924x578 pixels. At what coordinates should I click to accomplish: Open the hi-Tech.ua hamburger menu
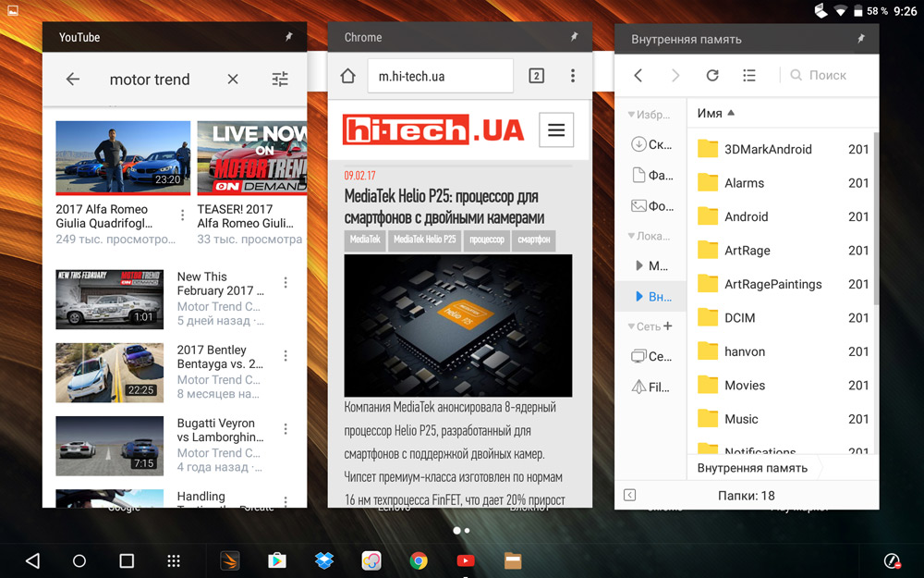(556, 130)
